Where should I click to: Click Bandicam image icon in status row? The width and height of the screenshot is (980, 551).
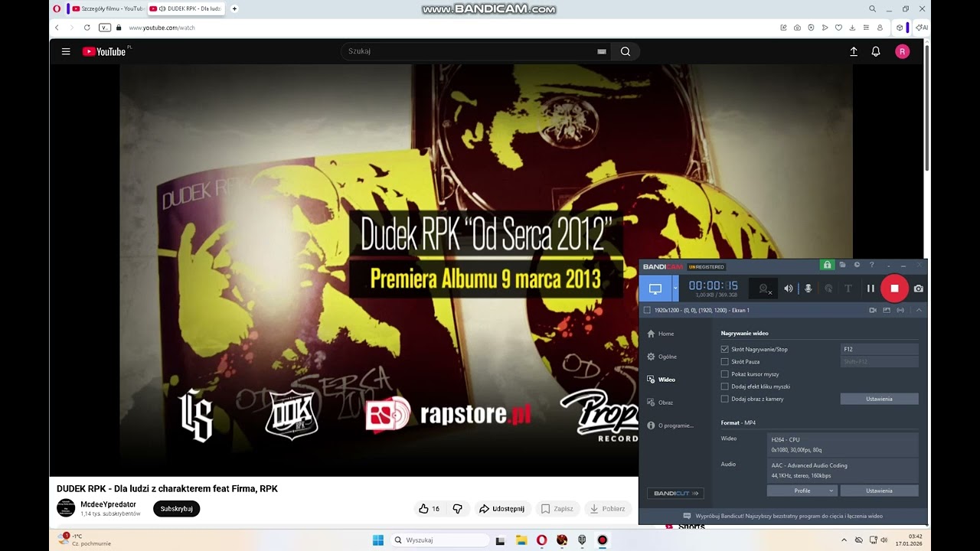pyautogui.click(x=887, y=310)
